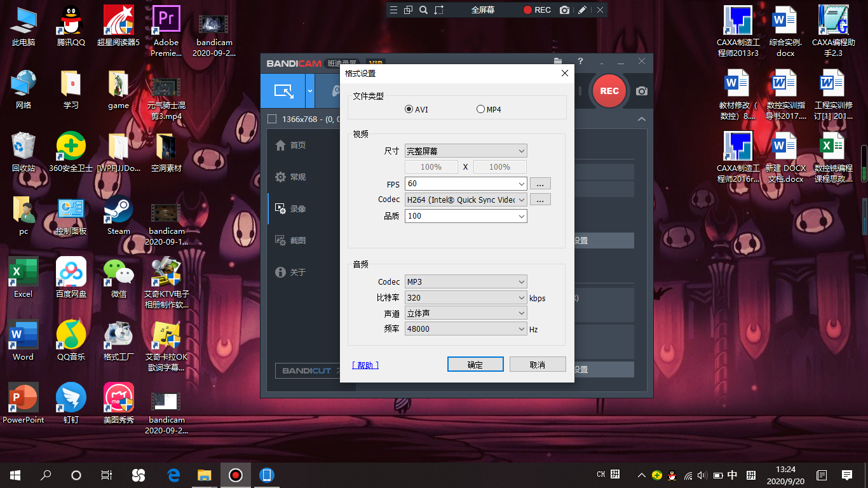This screenshot has height=488, width=868.
Task: Confirm with the 确定 button
Action: pos(475,364)
